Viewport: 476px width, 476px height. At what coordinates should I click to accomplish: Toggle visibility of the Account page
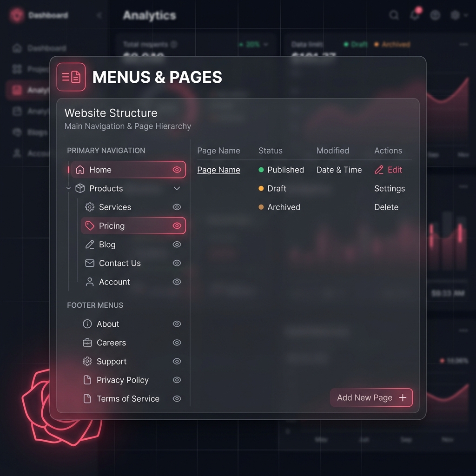click(x=177, y=282)
